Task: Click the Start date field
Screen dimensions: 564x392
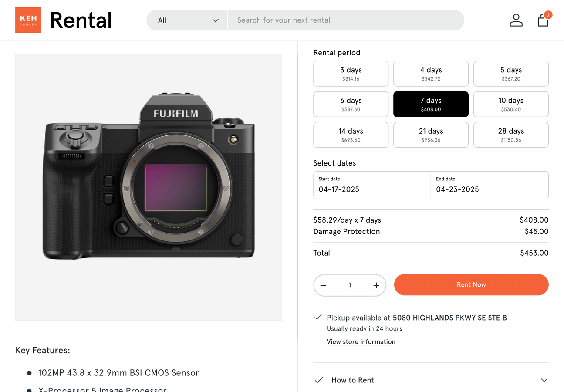Action: 372,185
